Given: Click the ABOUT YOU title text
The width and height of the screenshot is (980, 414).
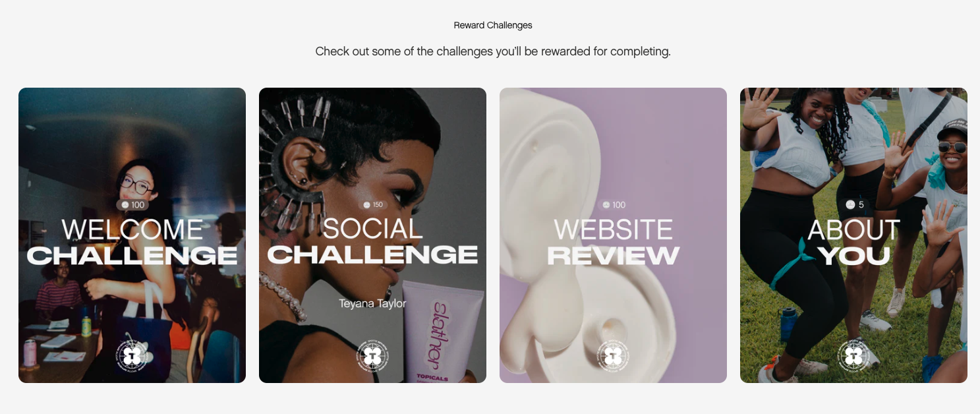Looking at the screenshot, I should (854, 241).
